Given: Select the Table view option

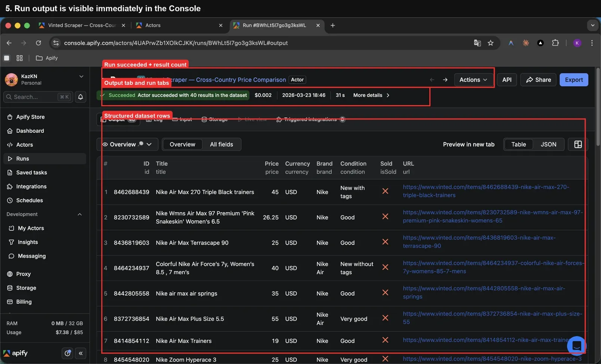Looking at the screenshot, I should coord(519,144).
